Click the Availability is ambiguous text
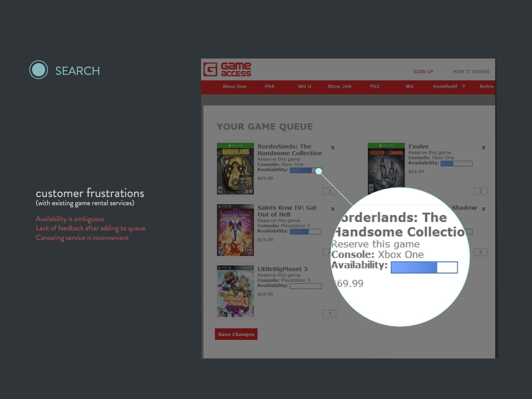The width and height of the screenshot is (532, 399). (x=70, y=219)
